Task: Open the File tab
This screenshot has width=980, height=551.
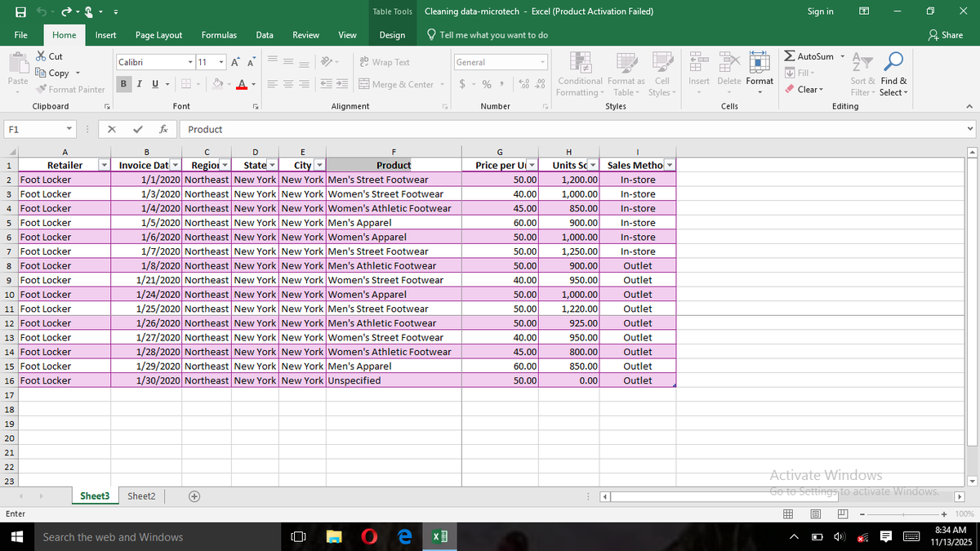Action: 21,35
